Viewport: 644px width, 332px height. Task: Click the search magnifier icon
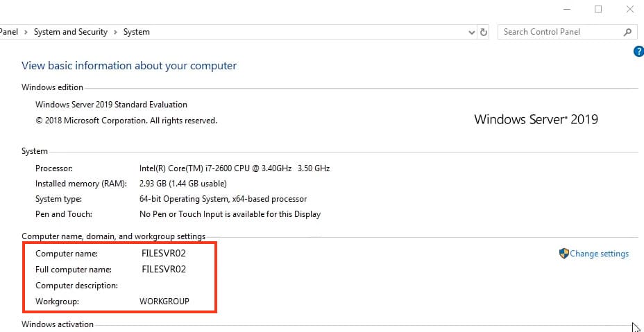coord(627,32)
